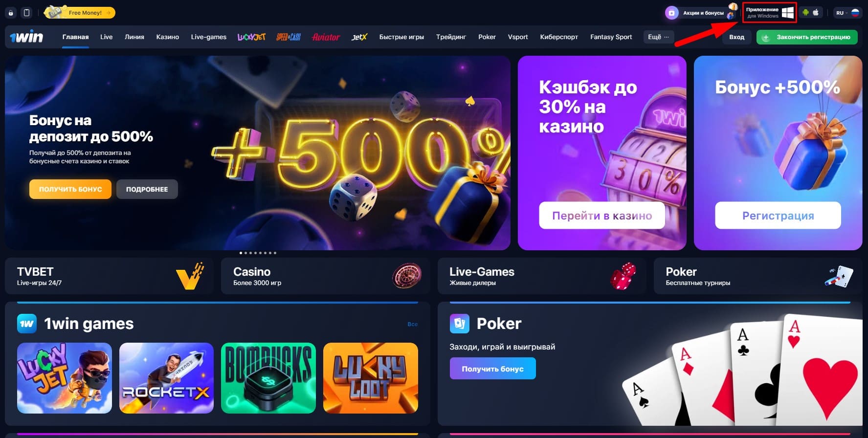Click the Apple app icon
The width and height of the screenshot is (868, 438).
coord(816,13)
